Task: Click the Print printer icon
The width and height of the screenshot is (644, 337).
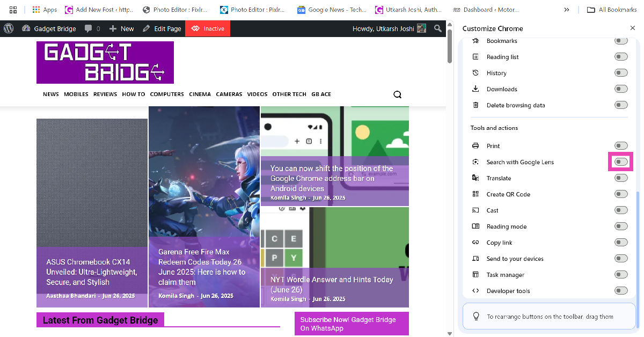Action: pos(475,146)
